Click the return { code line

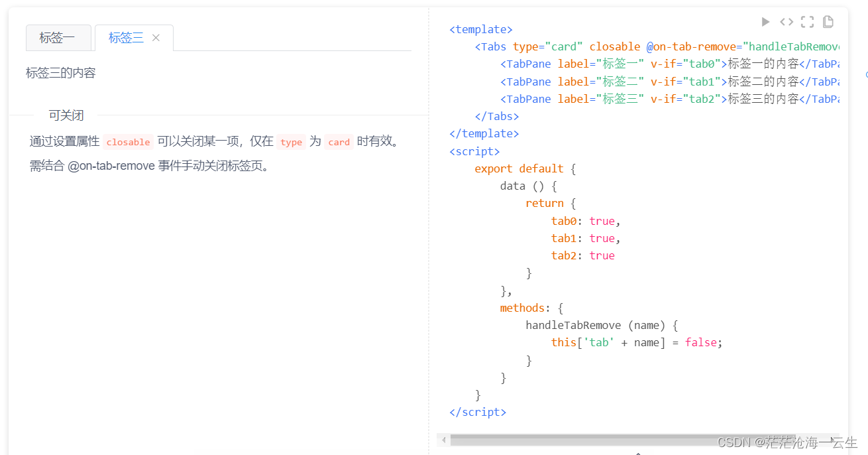(551, 204)
